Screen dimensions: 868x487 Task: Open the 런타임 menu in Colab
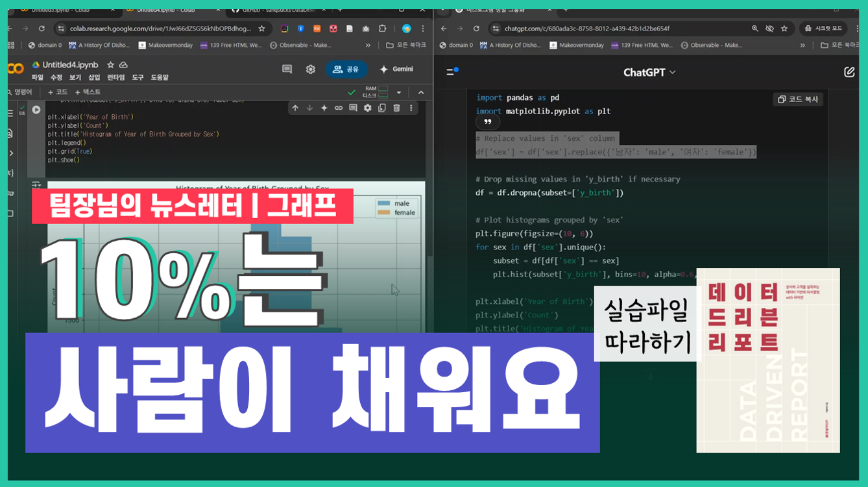pos(116,77)
